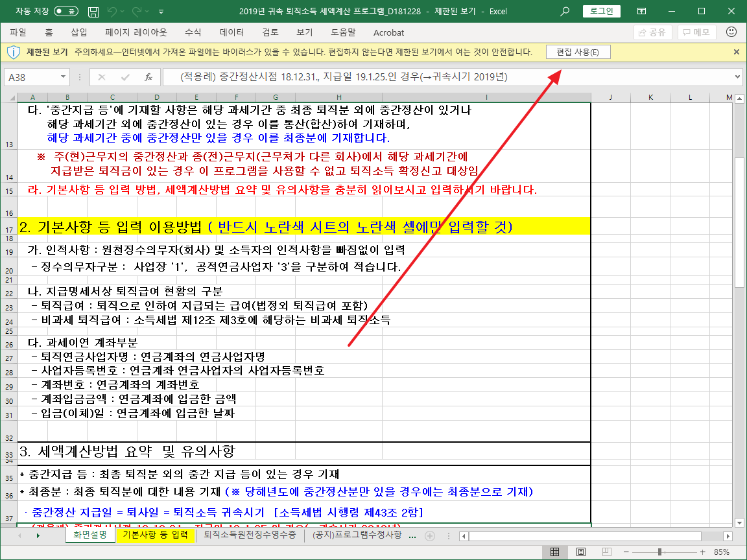Click the previous sheet navigation arrow
Image resolution: width=747 pixels, height=560 pixels.
pyautogui.click(x=19, y=536)
